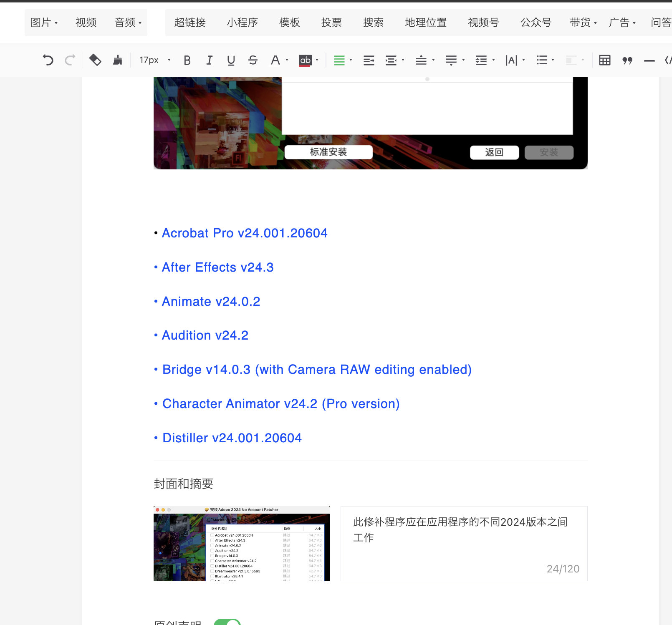Image resolution: width=672 pixels, height=625 pixels.
Task: Open the 搜索 insert option
Action: coord(374,23)
